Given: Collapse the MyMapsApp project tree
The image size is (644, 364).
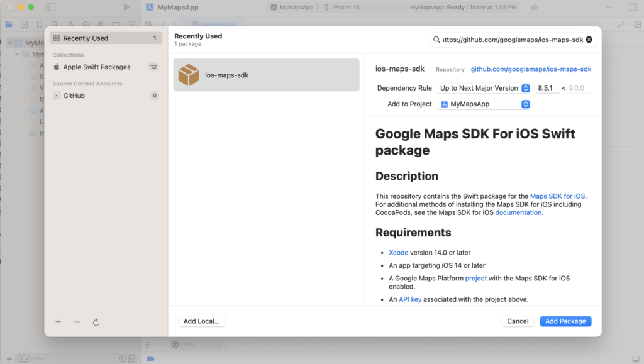Looking at the screenshot, I should 9,42.
